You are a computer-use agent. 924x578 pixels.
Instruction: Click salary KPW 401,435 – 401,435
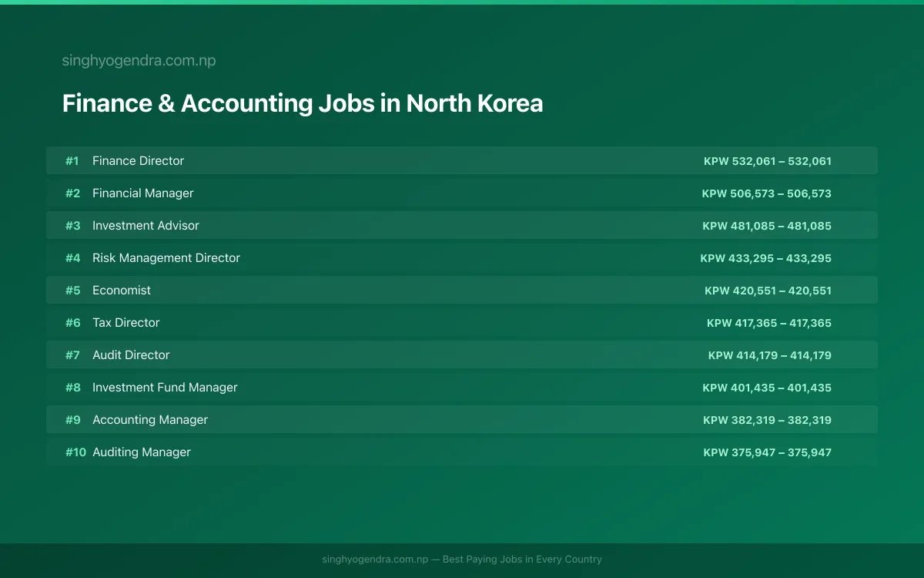tap(767, 388)
